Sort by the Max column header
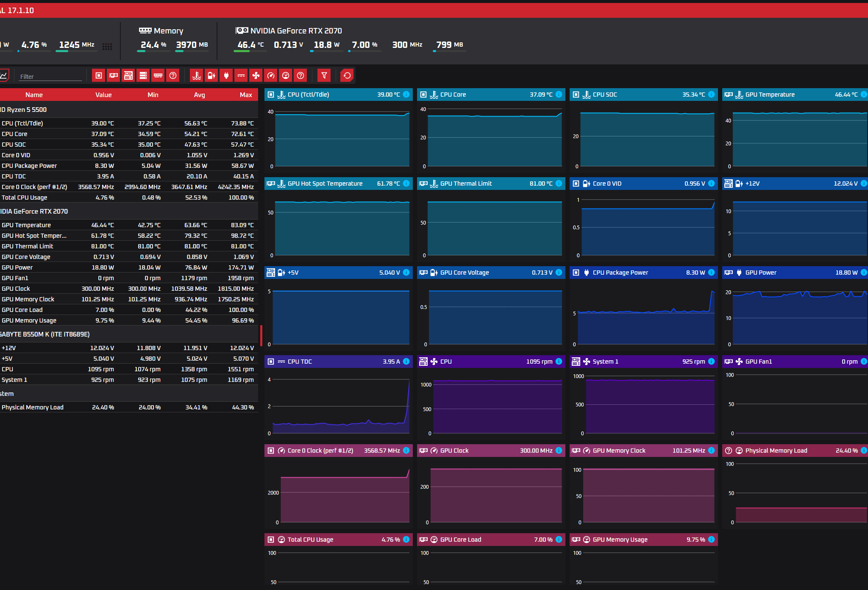Image resolution: width=868 pixels, height=590 pixels. (x=246, y=95)
